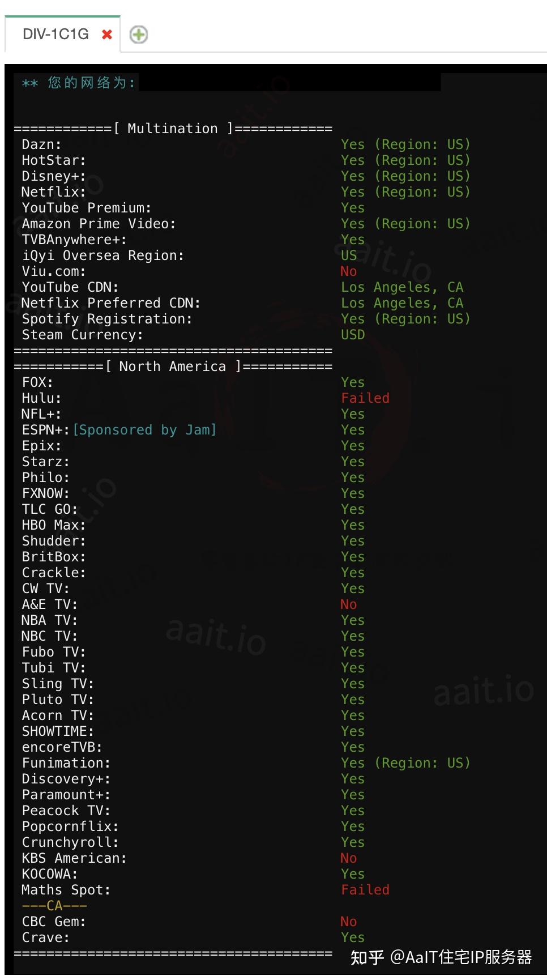This screenshot has height=980, width=547.
Task: Click the red No result for Viu.com
Action: [x=348, y=271]
